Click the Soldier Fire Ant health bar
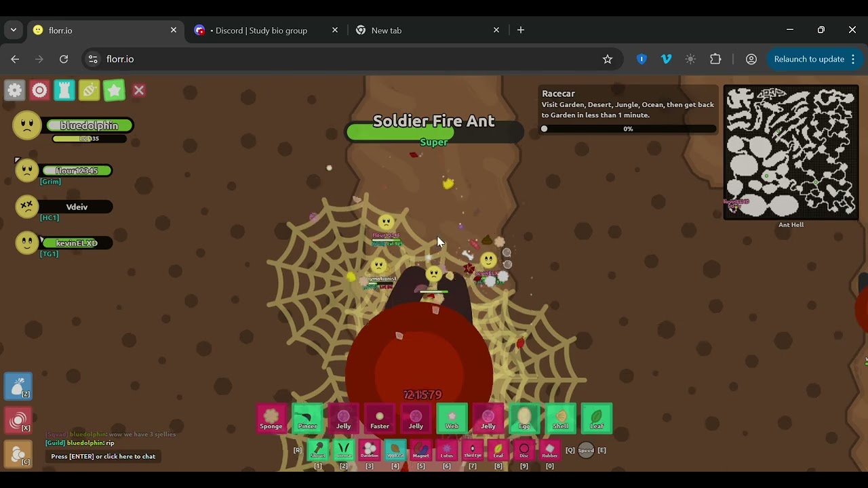The image size is (868, 488). pos(434,133)
